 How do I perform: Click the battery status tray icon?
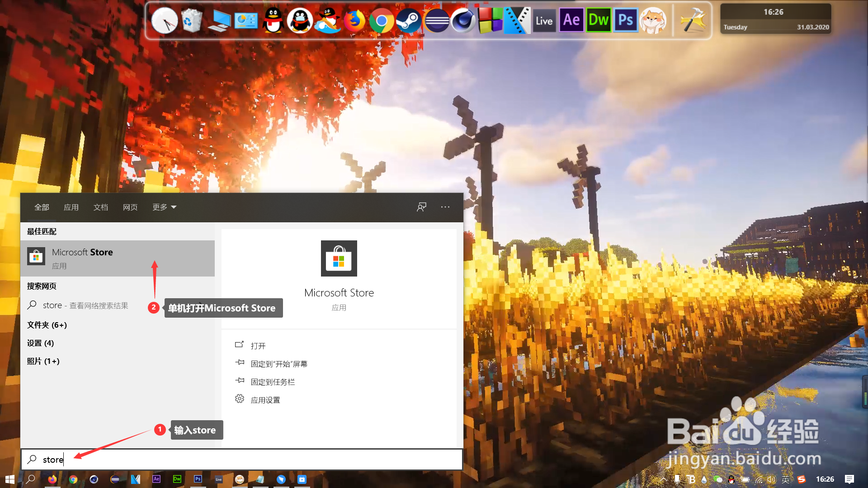(745, 479)
